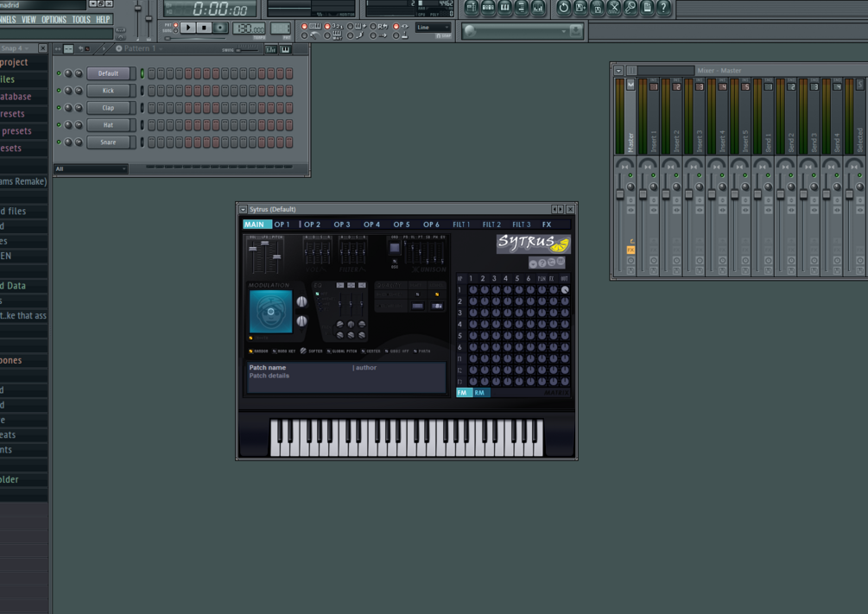Open the step sequencer view icon
The width and height of the screenshot is (868, 614).
488,8
